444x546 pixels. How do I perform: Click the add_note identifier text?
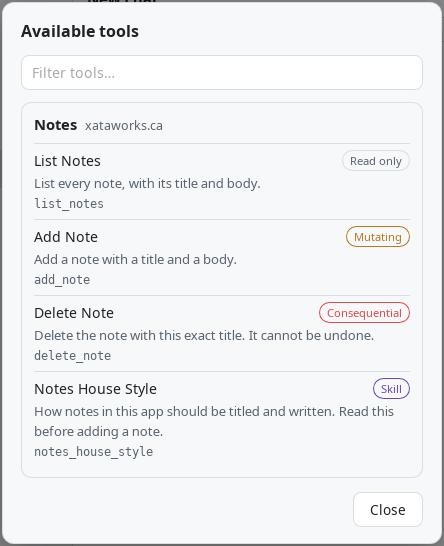[62, 280]
